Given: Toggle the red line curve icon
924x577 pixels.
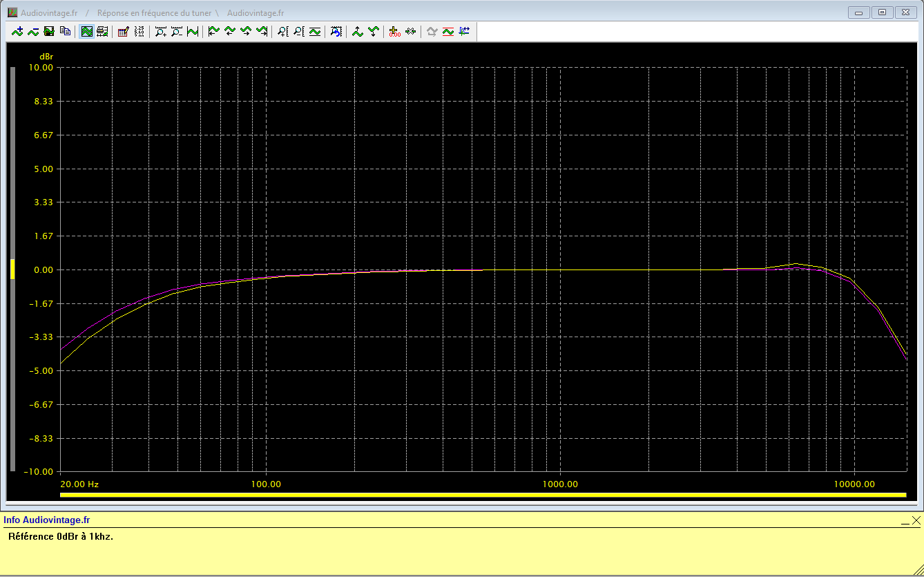Looking at the screenshot, I should pyautogui.click(x=447, y=31).
